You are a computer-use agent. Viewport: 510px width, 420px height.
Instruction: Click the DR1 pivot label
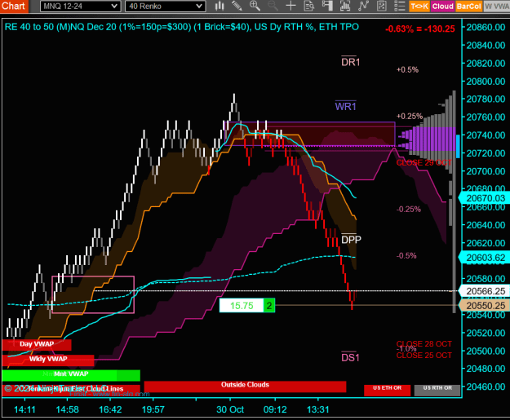point(350,62)
